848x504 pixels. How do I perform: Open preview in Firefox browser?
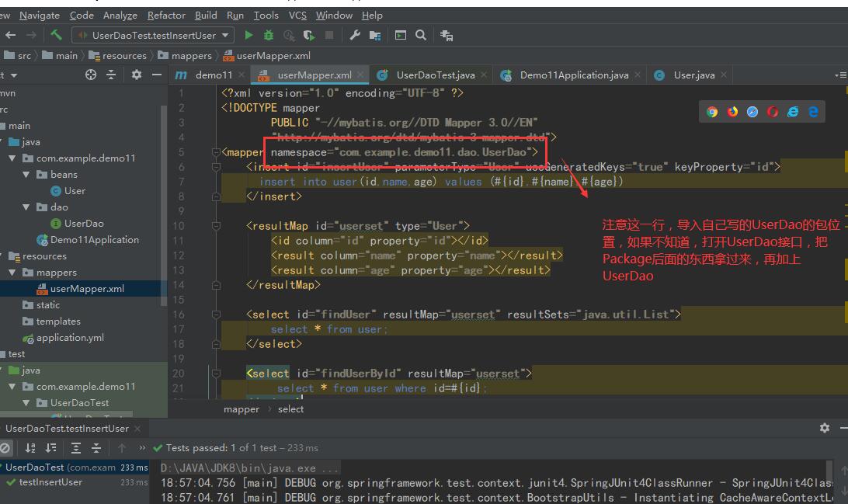732,112
